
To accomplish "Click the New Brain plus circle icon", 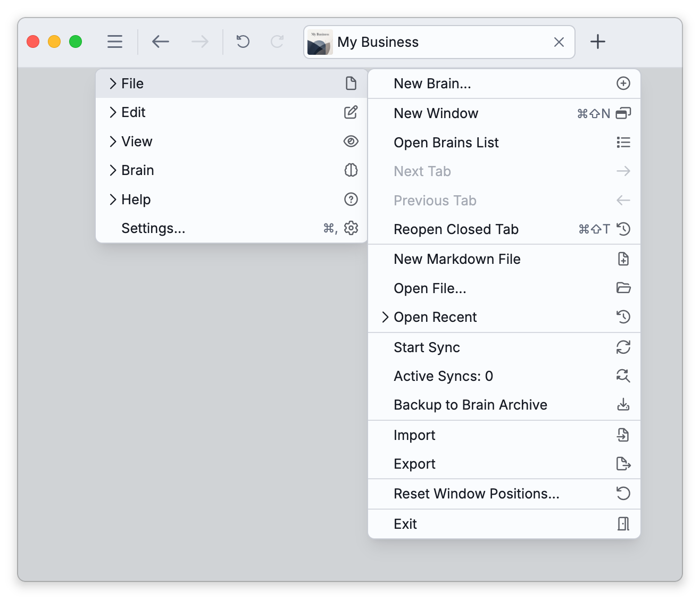I will click(623, 83).
